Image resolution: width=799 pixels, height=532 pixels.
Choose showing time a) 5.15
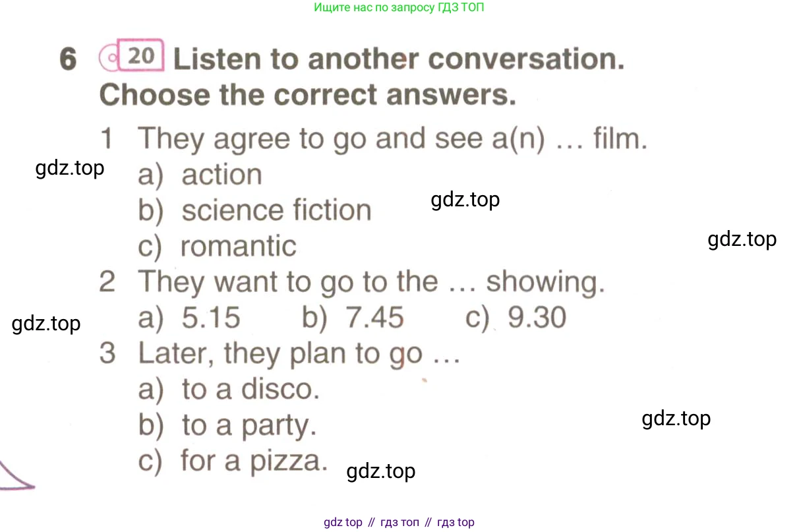pyautogui.click(x=189, y=318)
